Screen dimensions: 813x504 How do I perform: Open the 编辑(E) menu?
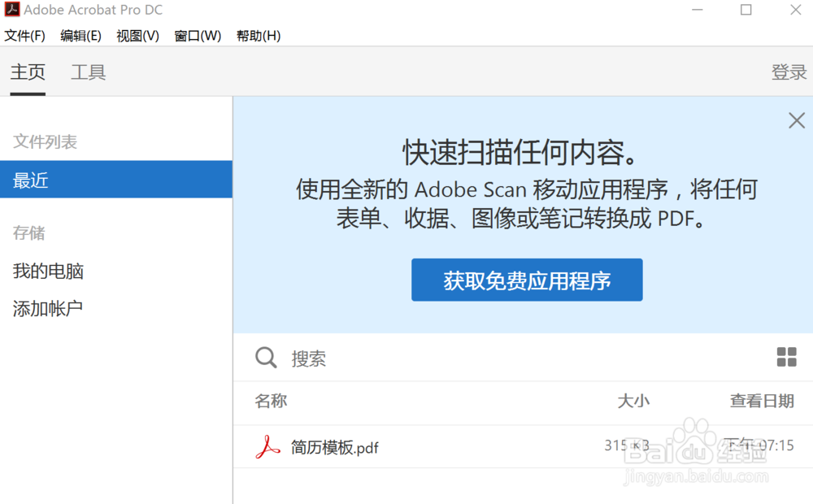tap(80, 35)
